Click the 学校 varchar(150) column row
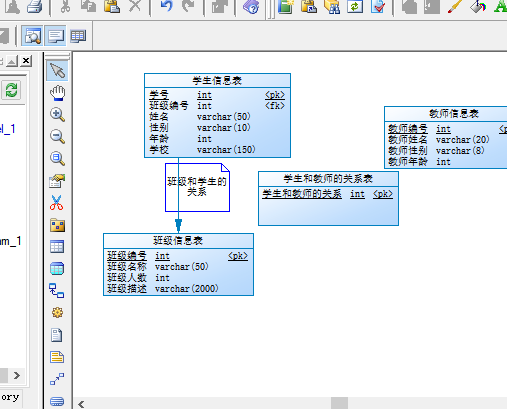The width and height of the screenshot is (507, 409). pos(217,150)
